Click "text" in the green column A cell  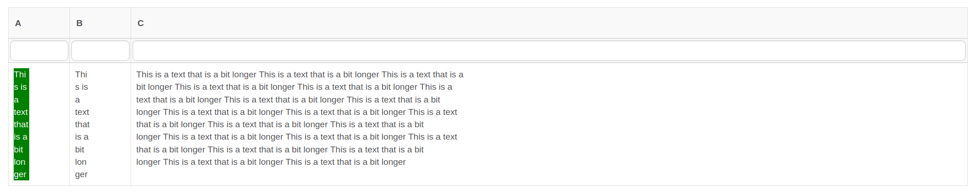point(21,112)
